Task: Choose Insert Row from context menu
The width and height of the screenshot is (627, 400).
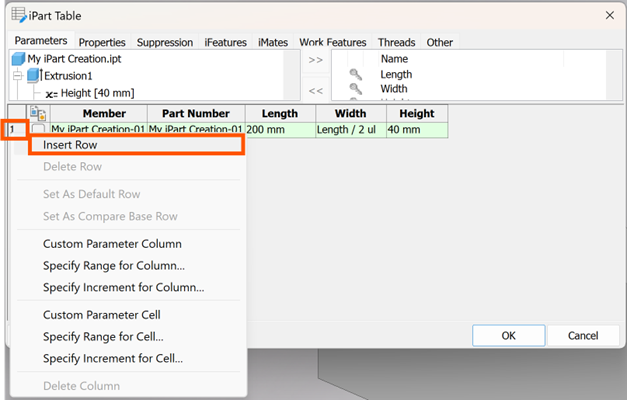Action: (x=70, y=145)
